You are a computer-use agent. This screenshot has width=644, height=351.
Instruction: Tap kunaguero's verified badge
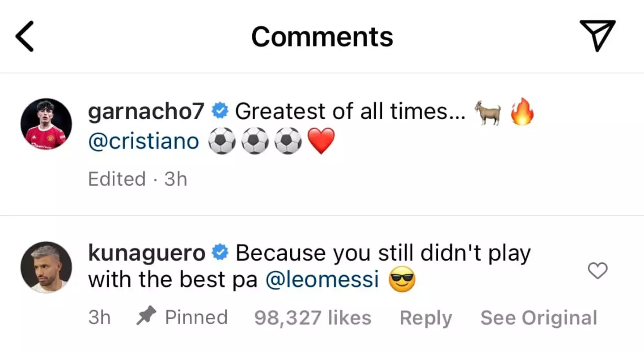[x=220, y=253]
